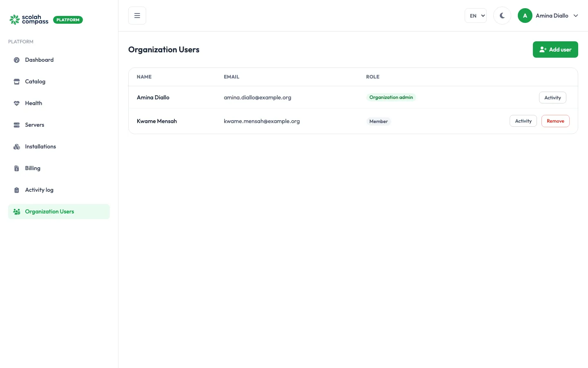The height and width of the screenshot is (368, 588).
Task: Open the EN language dropdown
Action: click(476, 16)
